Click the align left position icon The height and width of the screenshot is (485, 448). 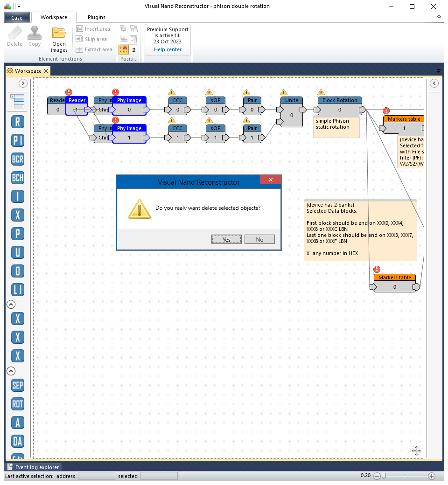(x=124, y=39)
